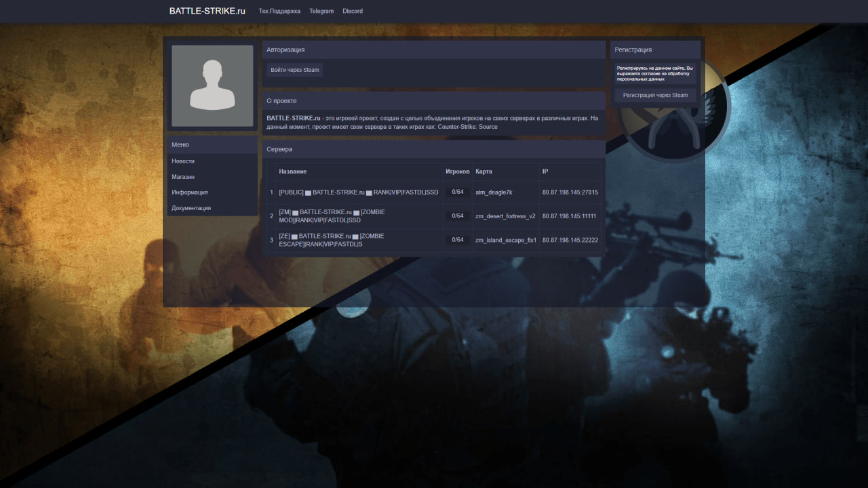The width and height of the screenshot is (868, 488).
Task: Select the [ZE] Zombie Escape server name
Action: [x=331, y=240]
